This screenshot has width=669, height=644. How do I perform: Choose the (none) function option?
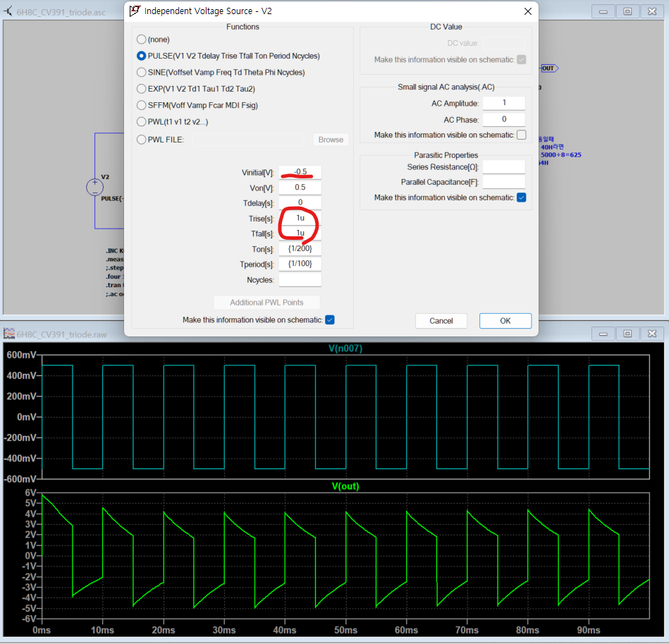click(142, 40)
